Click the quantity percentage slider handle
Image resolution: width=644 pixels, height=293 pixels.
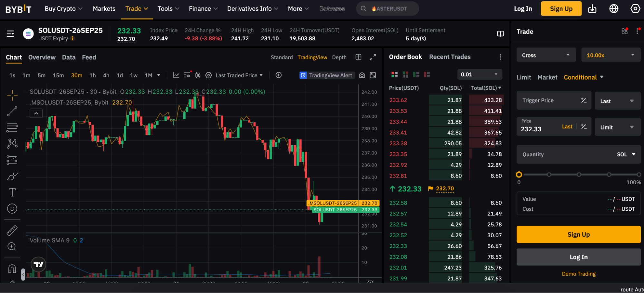519,175
